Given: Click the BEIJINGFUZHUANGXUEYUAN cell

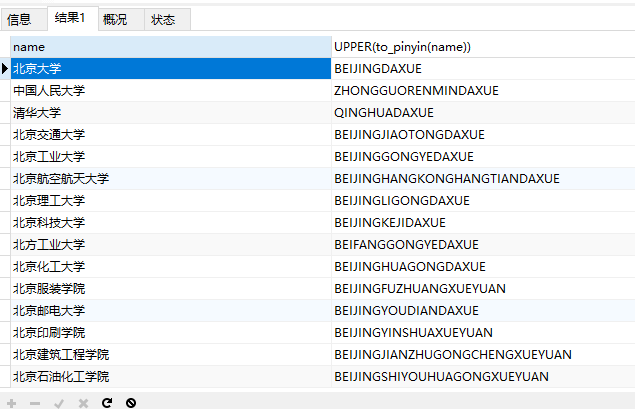Looking at the screenshot, I should pos(483,288).
